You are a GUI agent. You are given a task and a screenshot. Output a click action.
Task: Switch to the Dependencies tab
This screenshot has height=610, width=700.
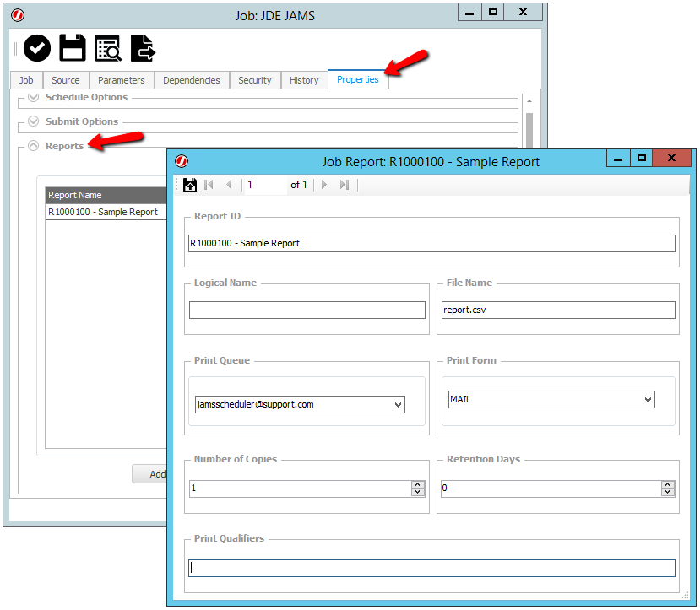[192, 80]
